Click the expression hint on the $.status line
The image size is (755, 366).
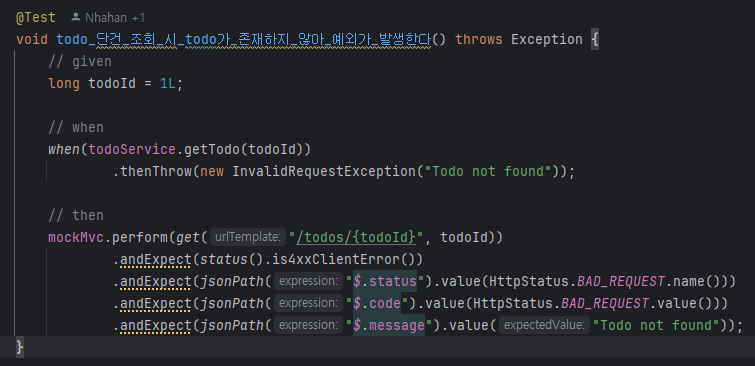[308, 282]
